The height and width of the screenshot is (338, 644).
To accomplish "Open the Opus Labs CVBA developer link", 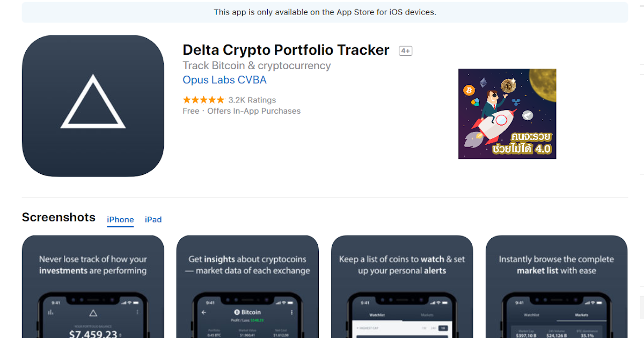I will pos(224,80).
